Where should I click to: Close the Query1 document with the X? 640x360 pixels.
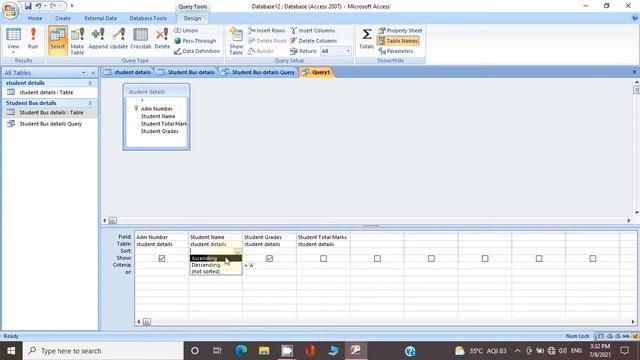[634, 72]
